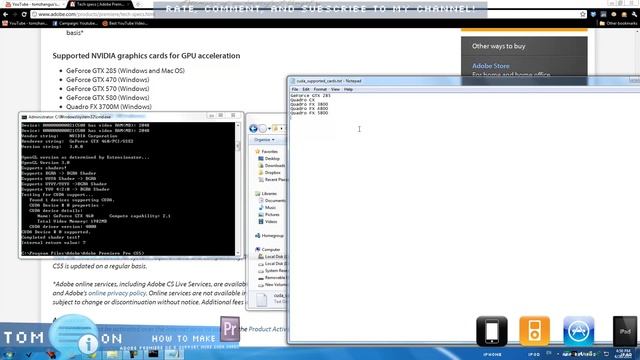Click Quadro FX 5800 line in Notepad
Image resolution: width=640 pixels, height=360 pixels.
click(x=309, y=113)
